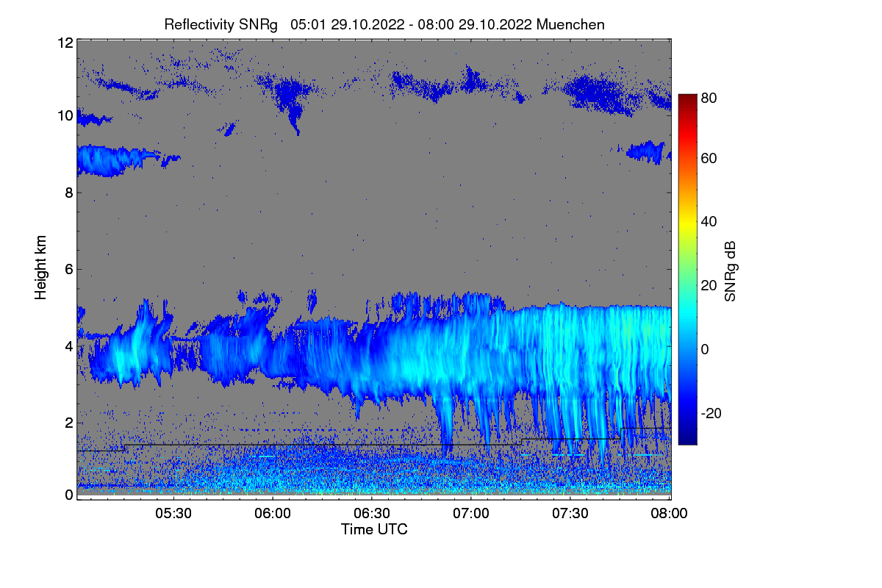
Task: Click the 'SNRg dB' colorbar label
Action: pyautogui.click(x=730, y=270)
